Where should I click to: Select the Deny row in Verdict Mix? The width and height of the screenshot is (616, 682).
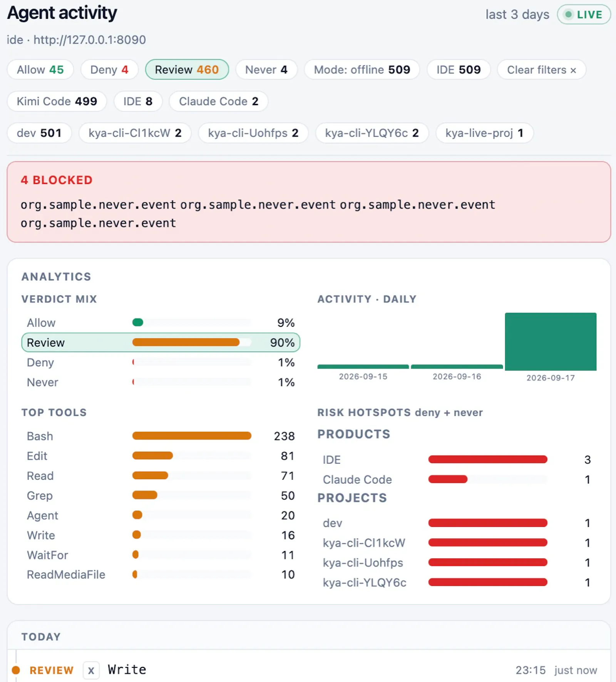pos(161,363)
